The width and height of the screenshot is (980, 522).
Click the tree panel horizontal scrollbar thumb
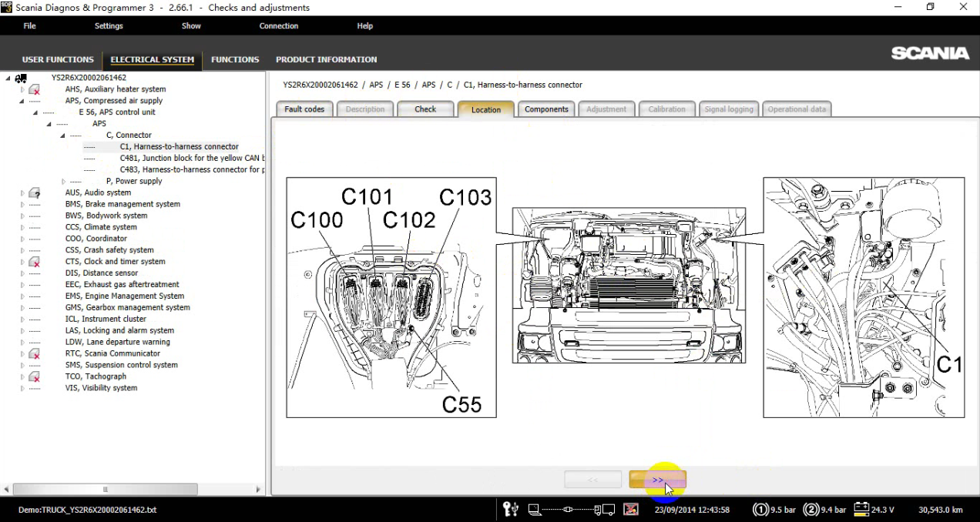106,489
